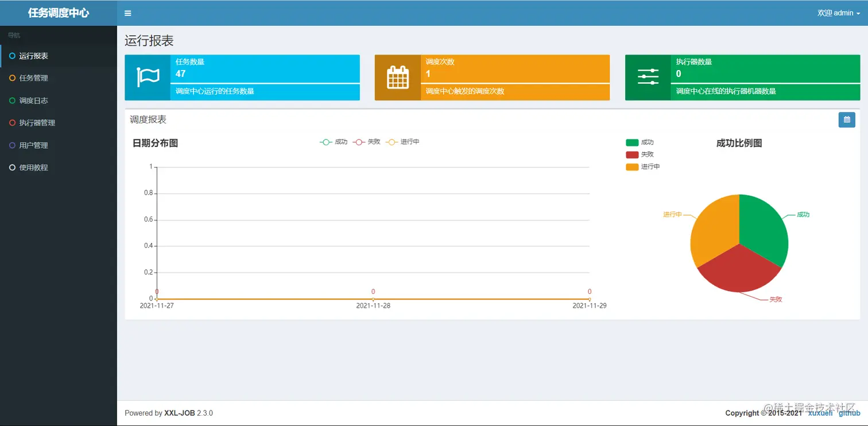868x426 pixels.
Task: Click the circle icon beside 使用教程 in sidebar
Action: [13, 168]
